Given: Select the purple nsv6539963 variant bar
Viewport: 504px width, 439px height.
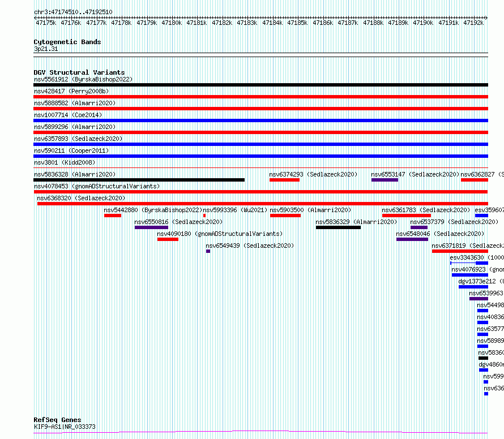Looking at the screenshot, I should (x=479, y=299).
